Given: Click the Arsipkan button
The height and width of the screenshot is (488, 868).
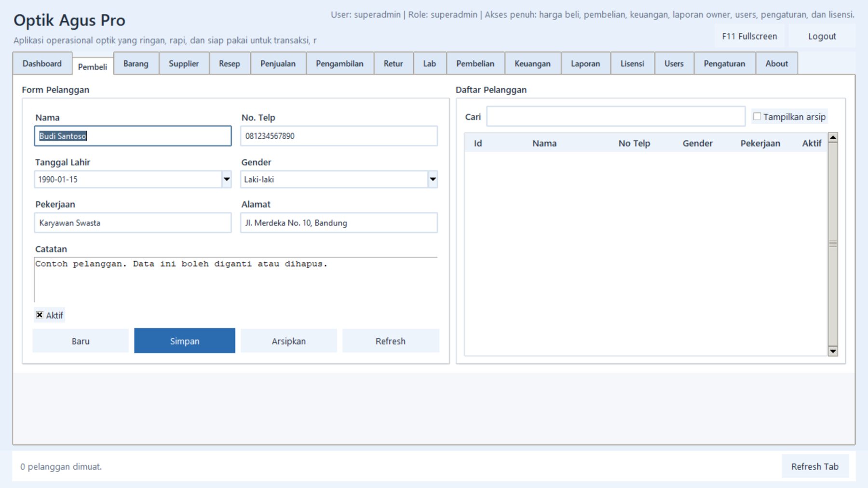Looking at the screenshot, I should (288, 341).
